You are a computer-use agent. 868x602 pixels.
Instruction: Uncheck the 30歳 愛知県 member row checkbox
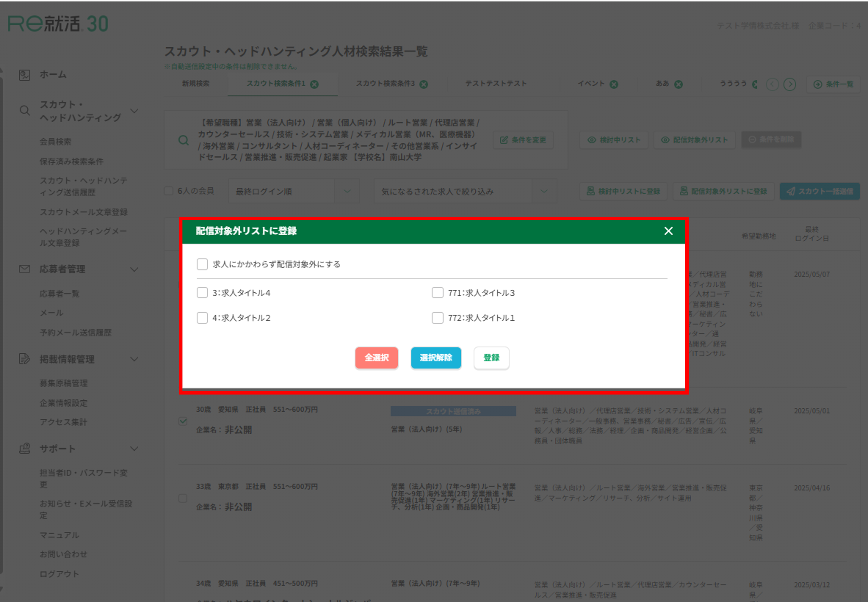[x=183, y=421]
